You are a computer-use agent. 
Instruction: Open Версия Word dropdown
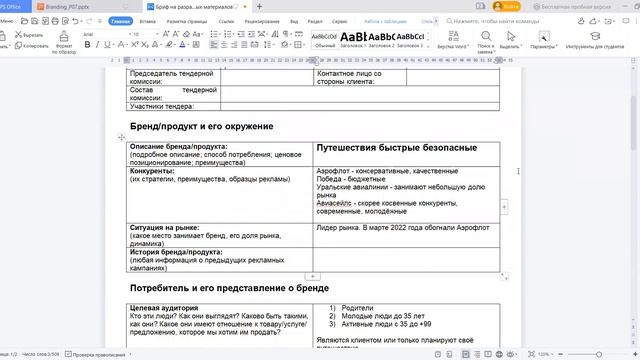(x=453, y=40)
